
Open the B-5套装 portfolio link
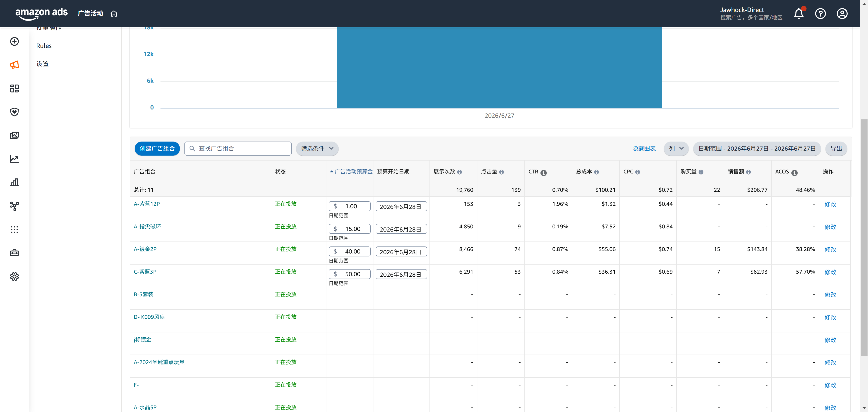(x=143, y=294)
